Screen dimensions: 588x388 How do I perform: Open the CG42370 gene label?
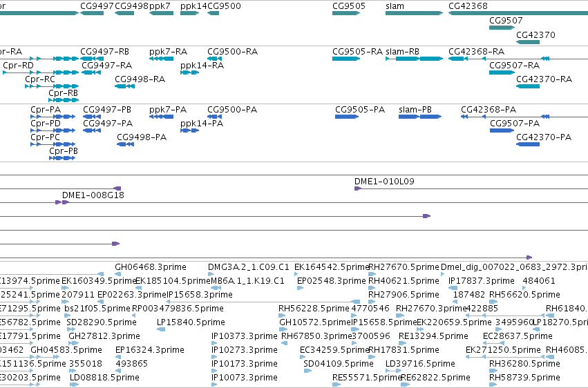pyautogui.click(x=535, y=35)
